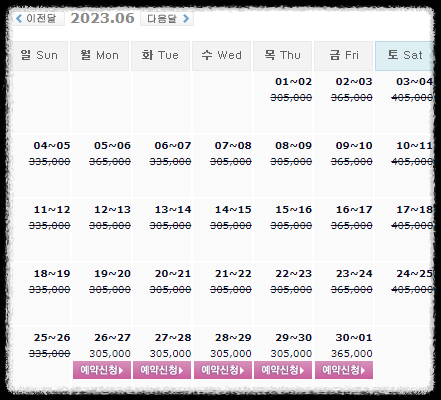Click date range 03~04

[414, 82]
